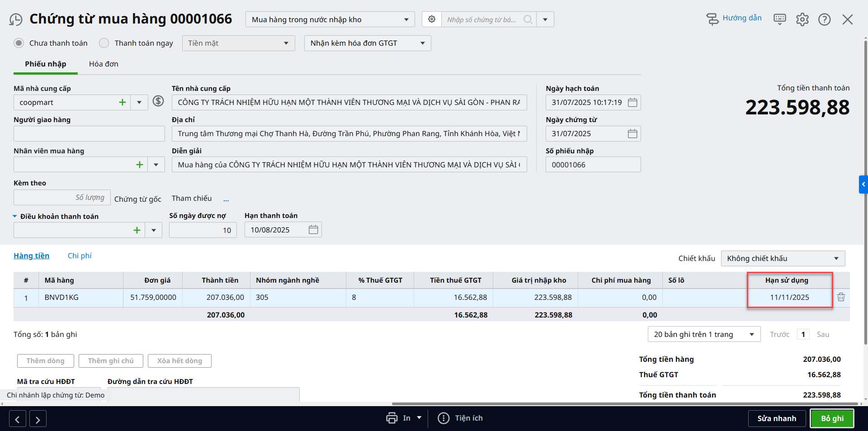Click the Bỏ ghi button
The image size is (868, 431).
tap(832, 418)
